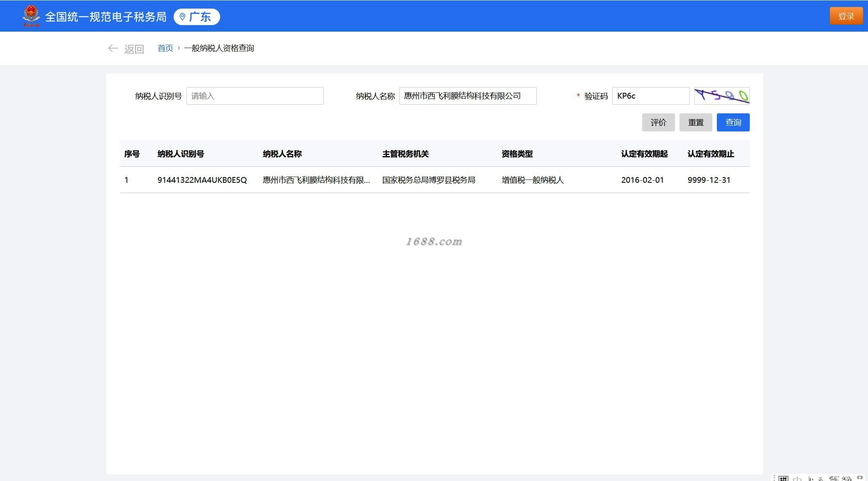Toggle the IME 中 language icon
The image size is (868, 481).
click(797, 478)
